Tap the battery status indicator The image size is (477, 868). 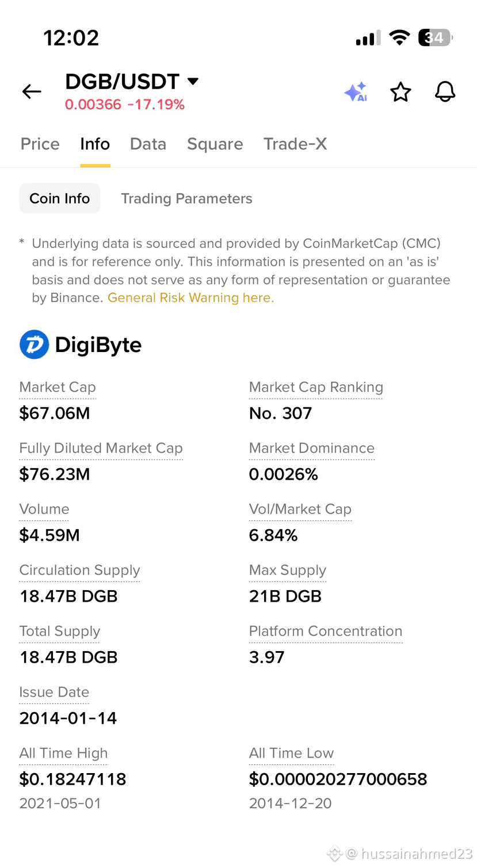[436, 38]
